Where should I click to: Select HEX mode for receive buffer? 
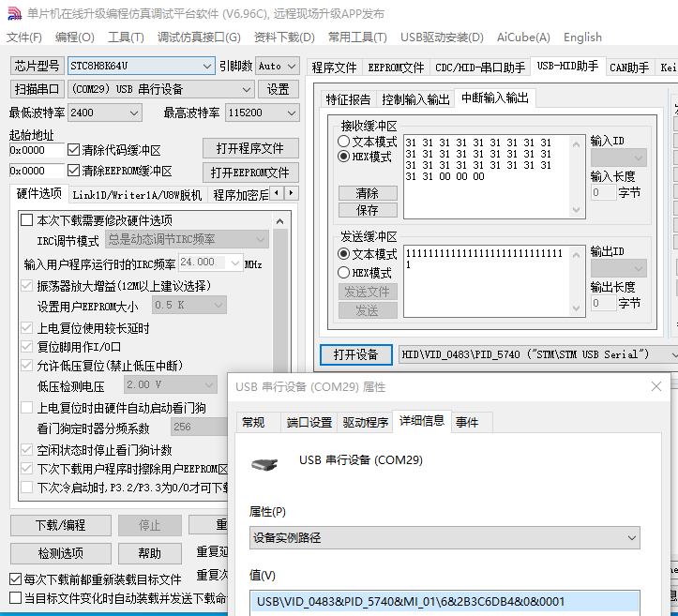(x=344, y=156)
